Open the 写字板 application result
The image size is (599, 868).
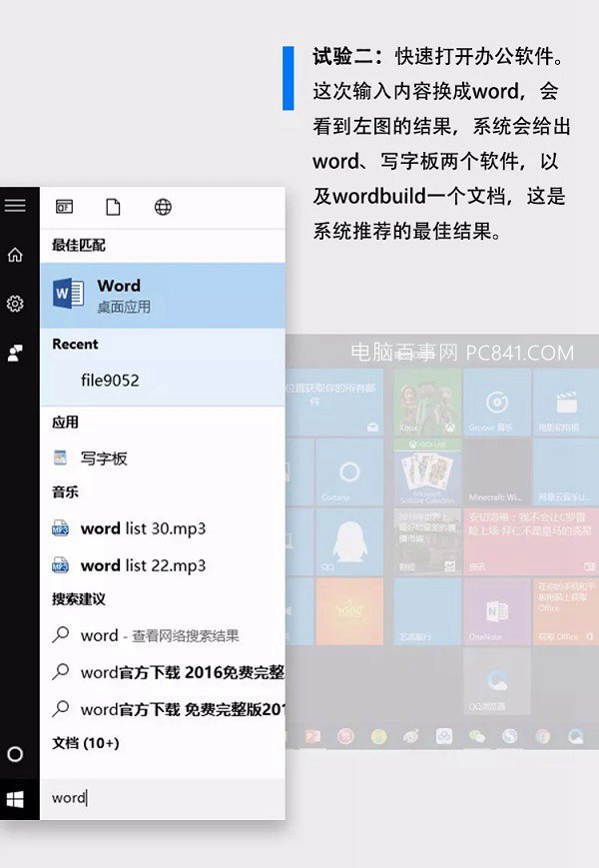pyautogui.click(x=104, y=458)
